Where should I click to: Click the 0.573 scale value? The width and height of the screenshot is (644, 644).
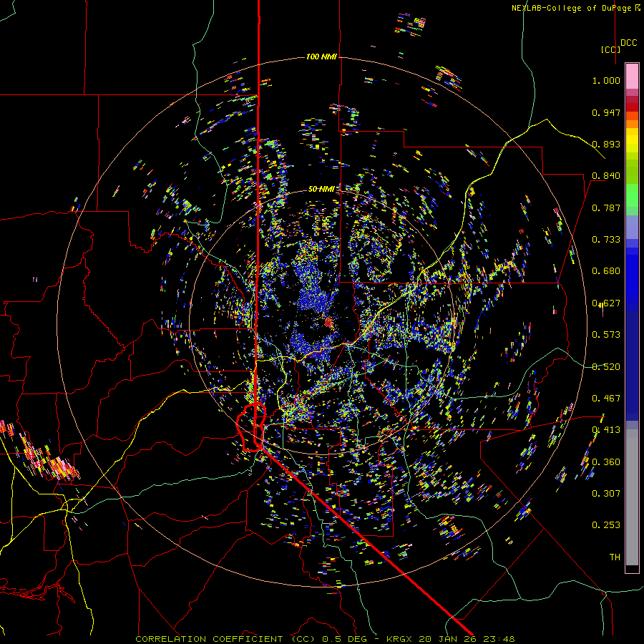click(x=606, y=335)
